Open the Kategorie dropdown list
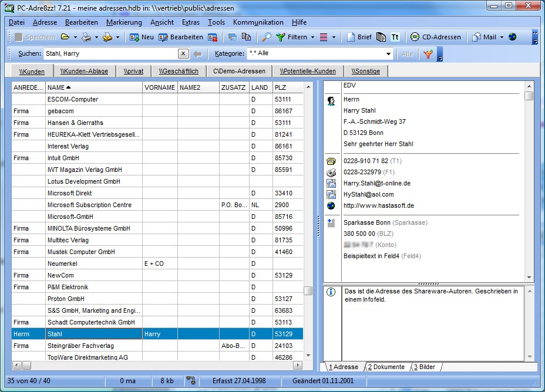Viewport: 545px width, 392px height. 388,54
